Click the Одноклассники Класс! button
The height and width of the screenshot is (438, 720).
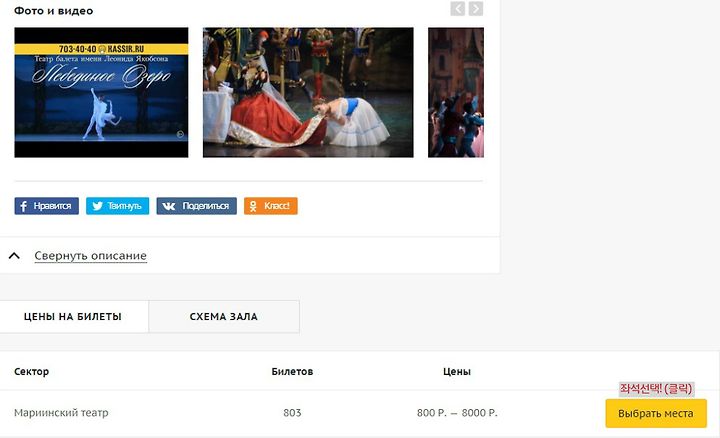(270, 206)
